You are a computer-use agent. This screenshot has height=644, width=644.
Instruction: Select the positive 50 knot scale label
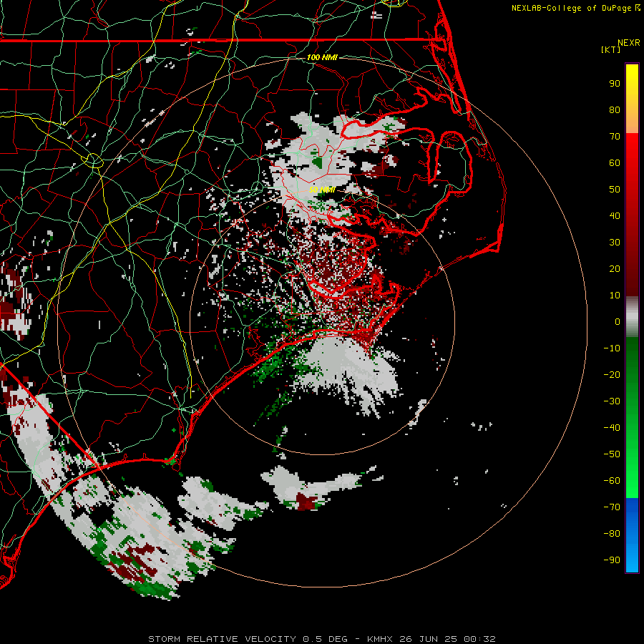(x=615, y=190)
